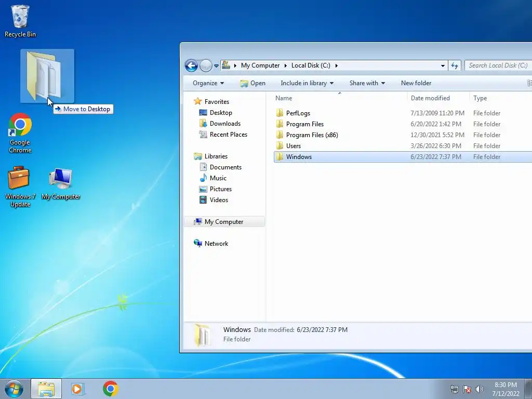This screenshot has height=399, width=532.
Task: Click Local Disk (C:) breadcrumb segment
Action: click(x=311, y=65)
